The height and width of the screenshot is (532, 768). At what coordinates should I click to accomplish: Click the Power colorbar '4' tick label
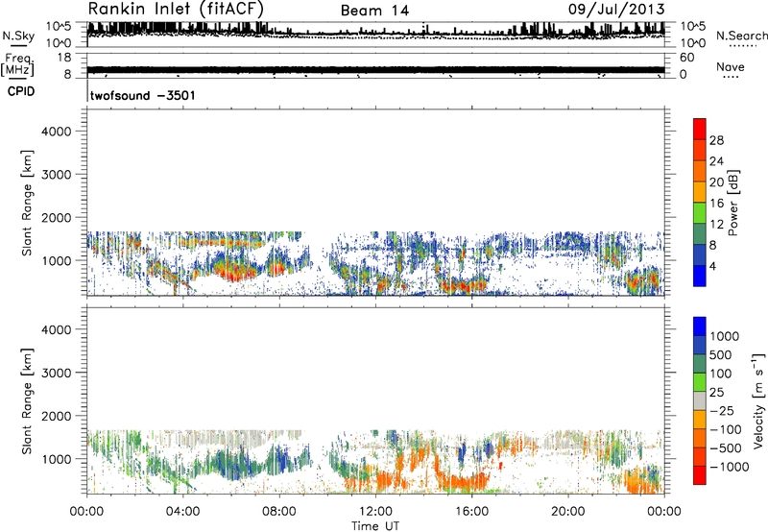[x=712, y=266]
